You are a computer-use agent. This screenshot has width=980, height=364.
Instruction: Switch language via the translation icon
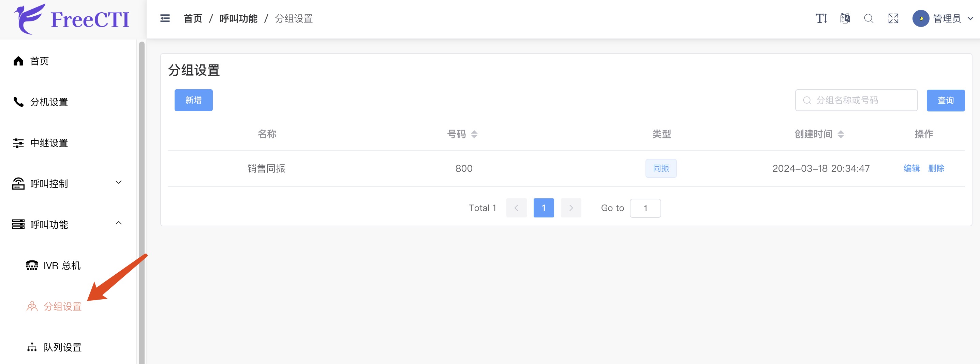845,18
